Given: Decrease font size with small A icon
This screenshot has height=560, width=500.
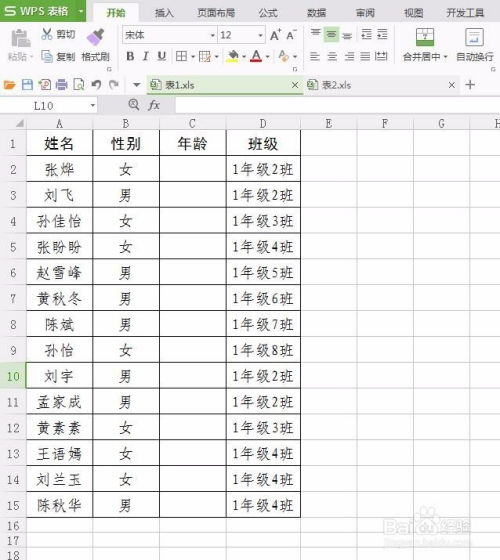Looking at the screenshot, I should 291,35.
